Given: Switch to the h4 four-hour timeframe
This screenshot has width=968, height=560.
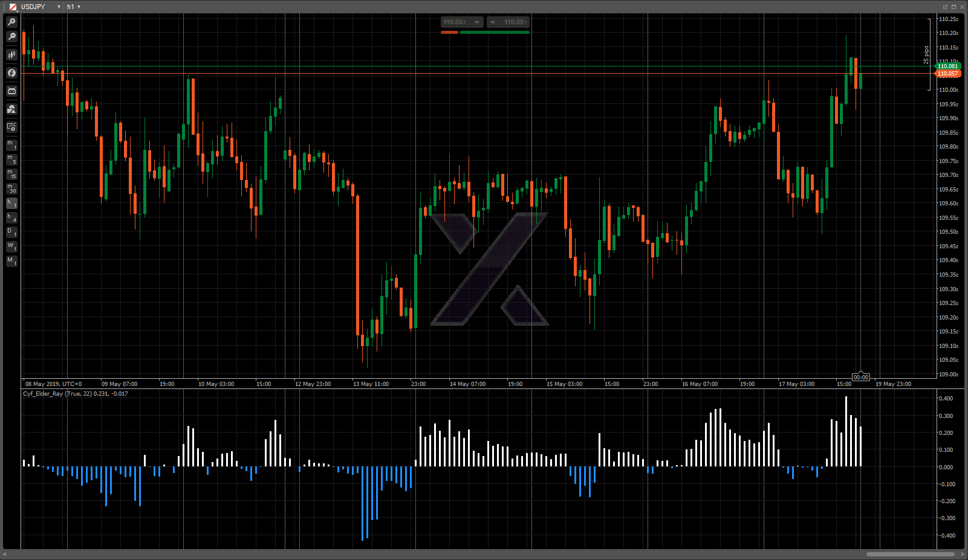Looking at the screenshot, I should pyautogui.click(x=11, y=218).
